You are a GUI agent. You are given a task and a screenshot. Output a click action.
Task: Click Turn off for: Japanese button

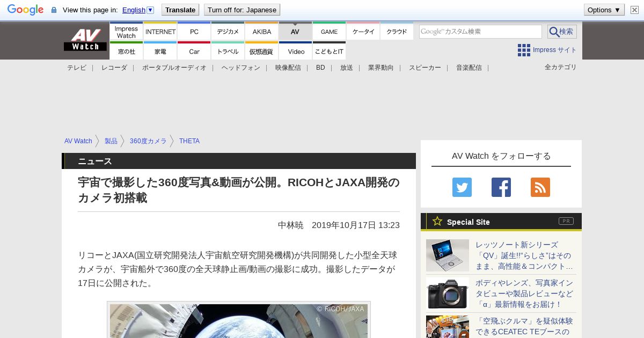pyautogui.click(x=242, y=10)
